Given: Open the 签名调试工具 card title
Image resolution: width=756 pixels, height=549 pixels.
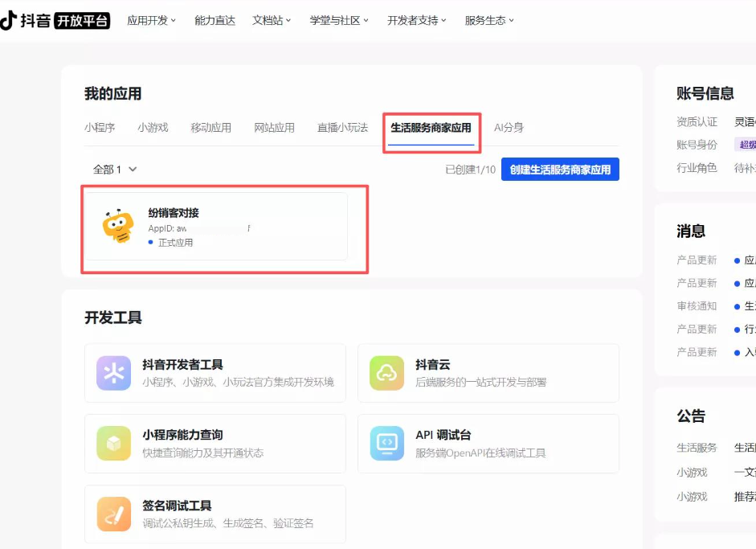Looking at the screenshot, I should coord(177,506).
